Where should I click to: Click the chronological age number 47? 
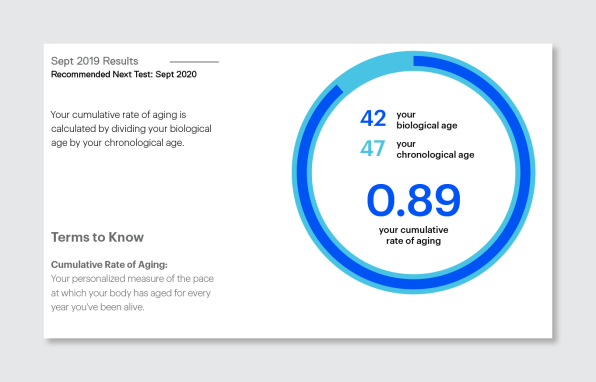pyautogui.click(x=372, y=148)
